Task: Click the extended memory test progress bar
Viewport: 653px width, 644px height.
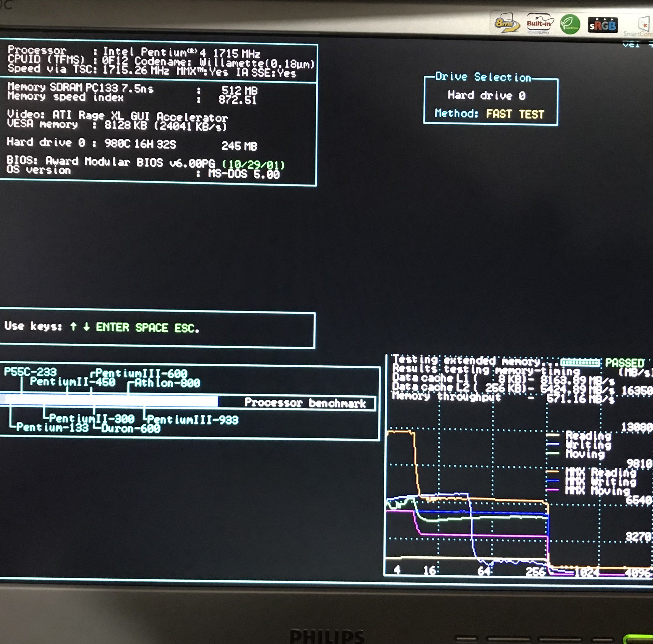Action: (x=580, y=363)
